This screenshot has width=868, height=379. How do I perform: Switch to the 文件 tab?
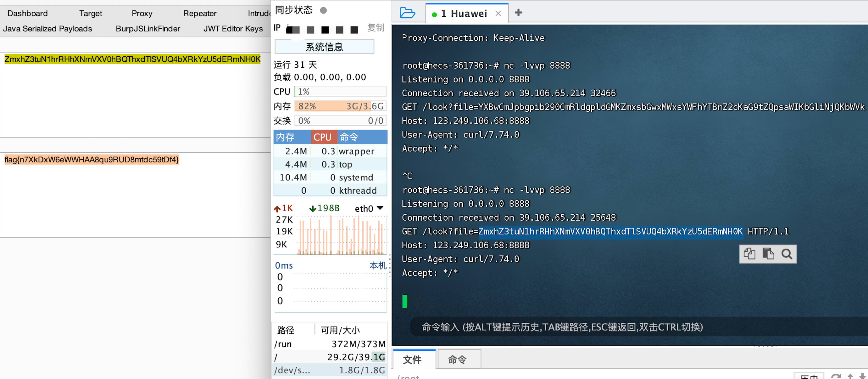click(415, 359)
